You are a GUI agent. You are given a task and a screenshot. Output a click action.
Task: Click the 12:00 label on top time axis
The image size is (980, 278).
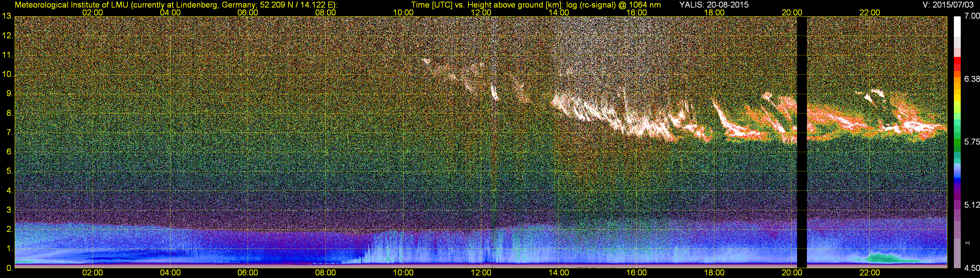click(x=481, y=12)
